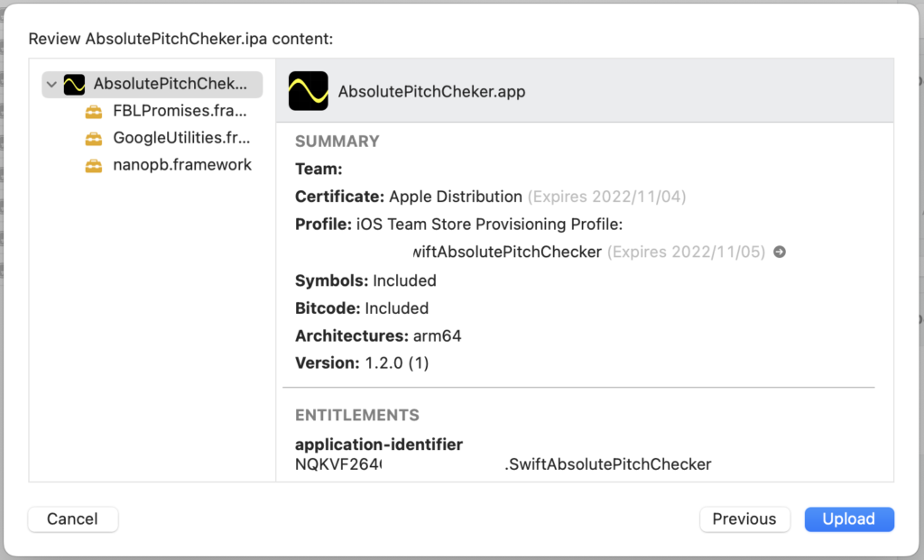Click the application-identifier entitlement value

[x=503, y=464]
